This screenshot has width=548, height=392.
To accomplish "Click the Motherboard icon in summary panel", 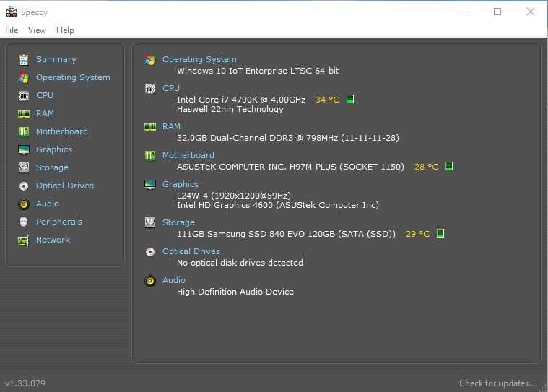I will tap(150, 155).
